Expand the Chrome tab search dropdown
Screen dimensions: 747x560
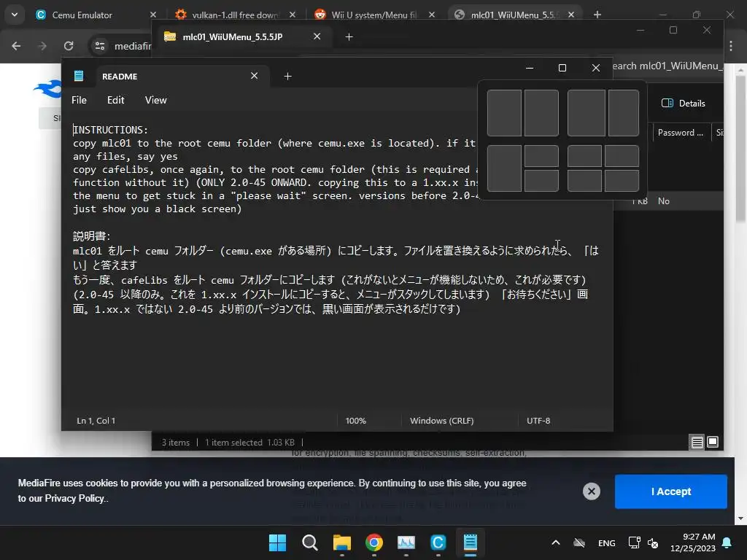(15, 15)
